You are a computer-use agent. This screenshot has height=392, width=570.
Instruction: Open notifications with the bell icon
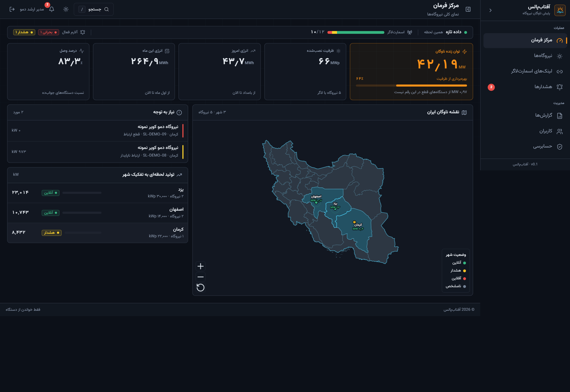[x=52, y=9]
